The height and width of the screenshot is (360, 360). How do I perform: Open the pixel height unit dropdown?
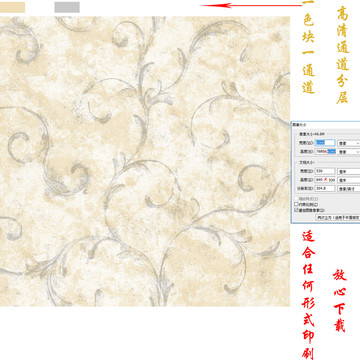[349, 152]
